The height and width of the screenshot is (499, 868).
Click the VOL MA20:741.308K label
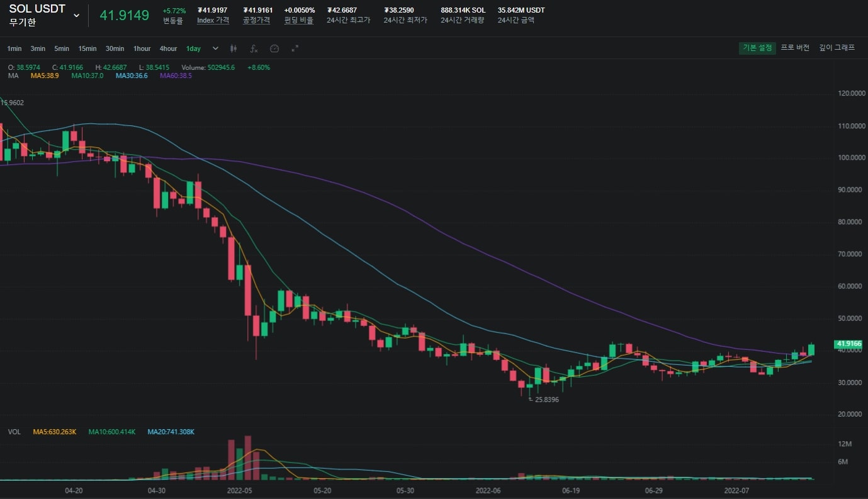(171, 432)
